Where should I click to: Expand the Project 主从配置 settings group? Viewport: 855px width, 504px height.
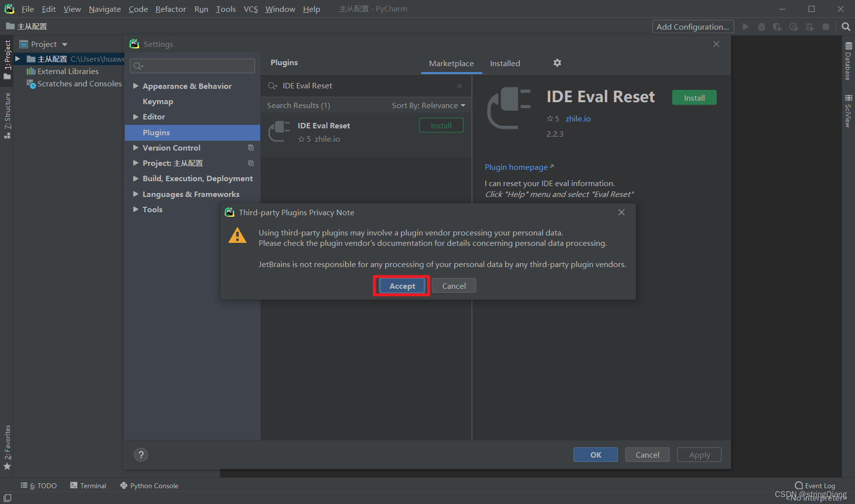point(136,163)
